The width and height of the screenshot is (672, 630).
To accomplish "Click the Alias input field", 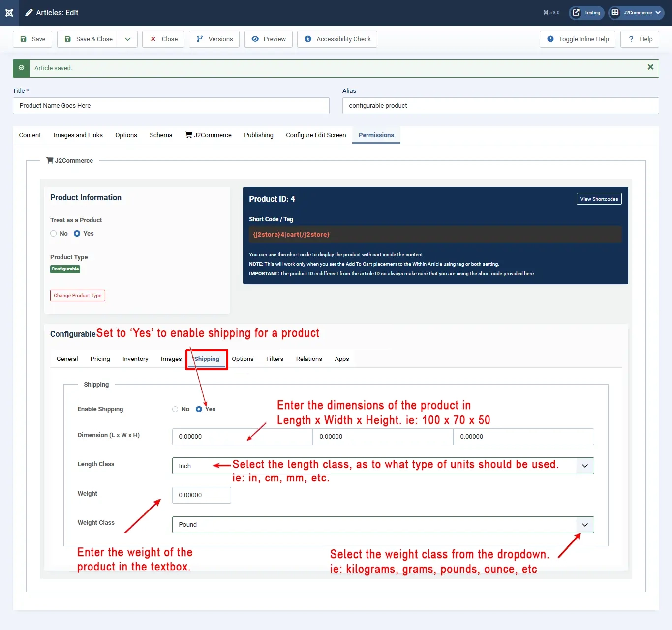I will 501,106.
